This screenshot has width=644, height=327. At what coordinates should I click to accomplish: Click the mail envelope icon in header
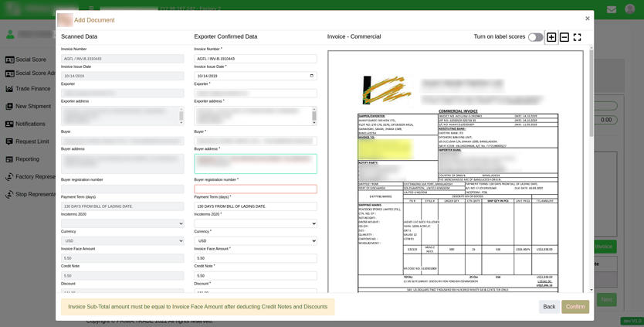[x=611, y=10]
